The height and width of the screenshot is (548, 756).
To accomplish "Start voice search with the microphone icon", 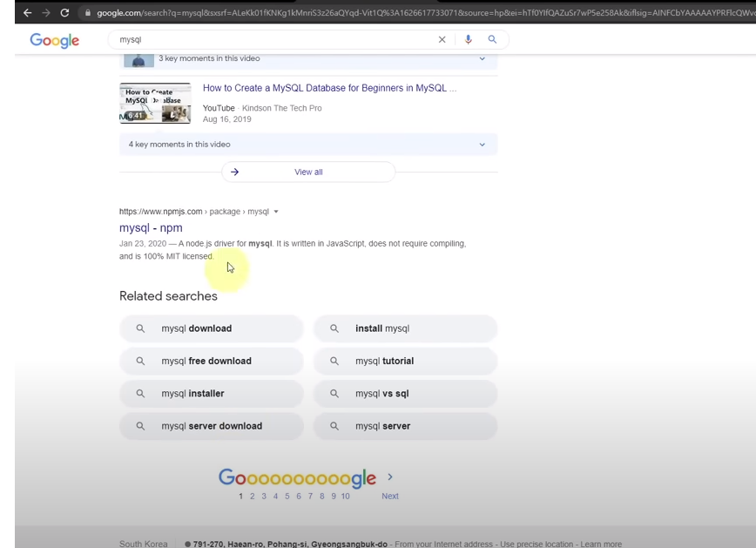I will tap(469, 39).
